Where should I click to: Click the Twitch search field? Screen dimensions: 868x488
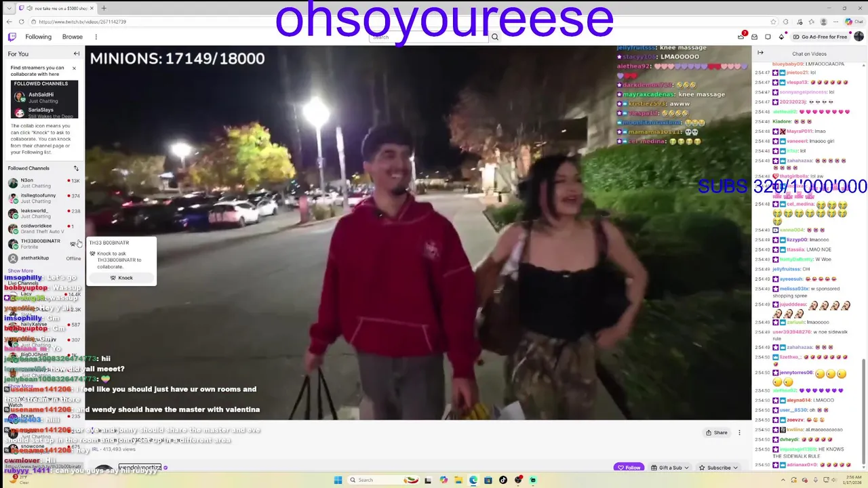429,37
